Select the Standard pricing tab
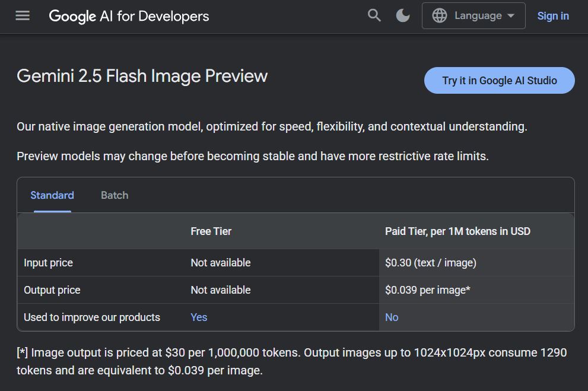This screenshot has width=588, height=391. click(x=52, y=195)
